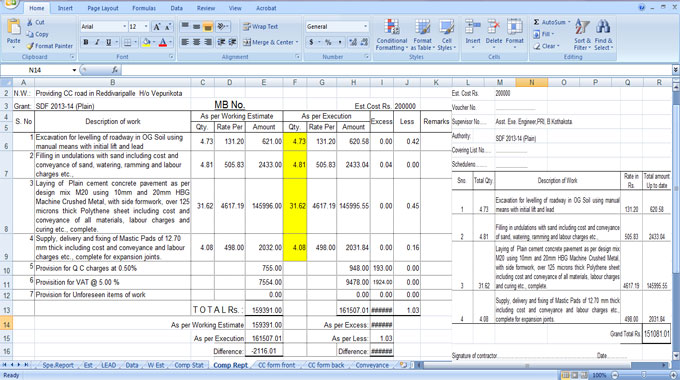Open the Page Layout tab
Image resolution: width=680 pixels, height=380 pixels.
click(103, 8)
